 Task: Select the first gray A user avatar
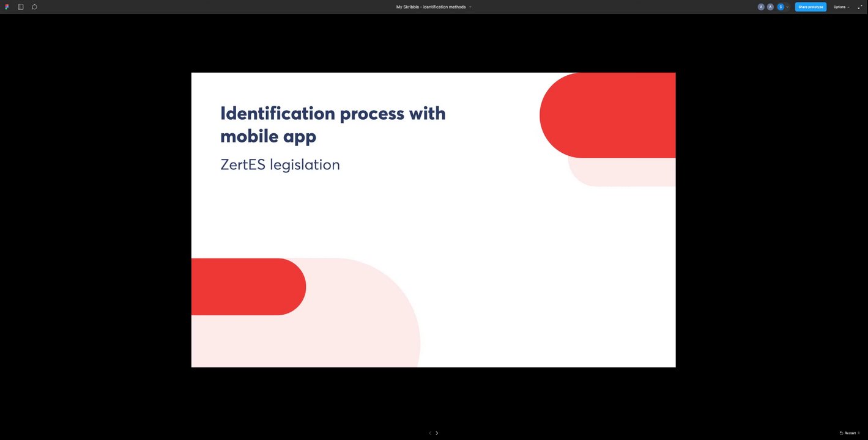coord(761,7)
